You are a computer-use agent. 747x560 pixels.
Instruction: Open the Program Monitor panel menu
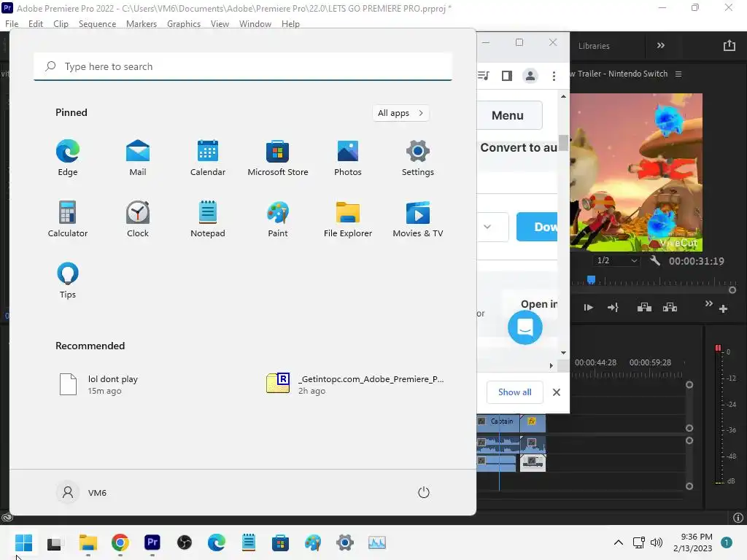[678, 74]
